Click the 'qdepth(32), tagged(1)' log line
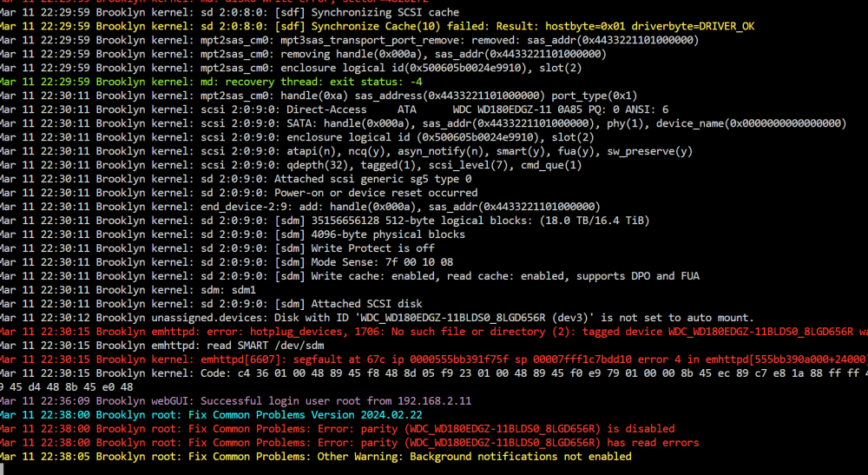This screenshot has height=475, width=868. [x=291, y=164]
